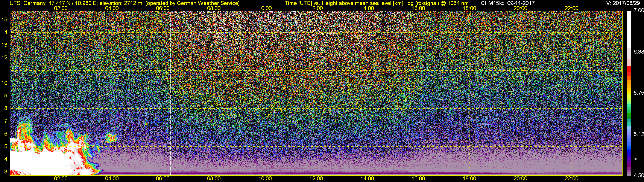Pick the 5.12 value on the color scale
Image resolution: width=644 pixels, height=182 pixels.
[638, 134]
